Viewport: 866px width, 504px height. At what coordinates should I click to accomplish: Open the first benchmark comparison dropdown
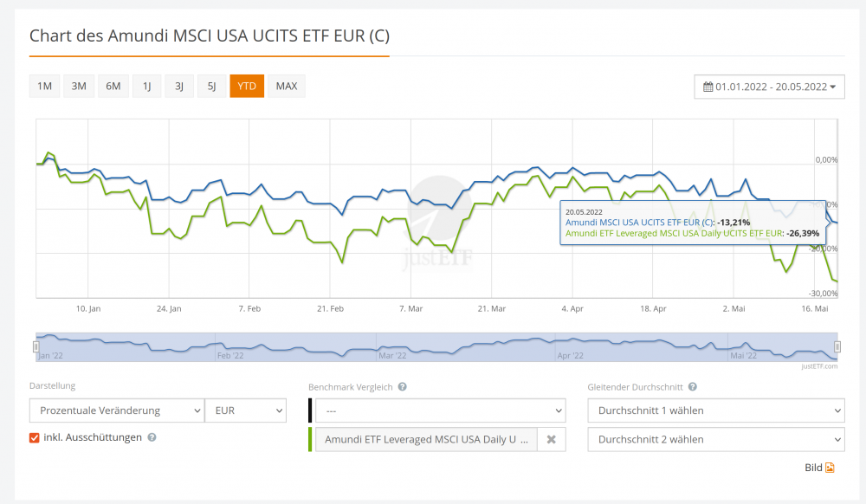pyautogui.click(x=440, y=410)
